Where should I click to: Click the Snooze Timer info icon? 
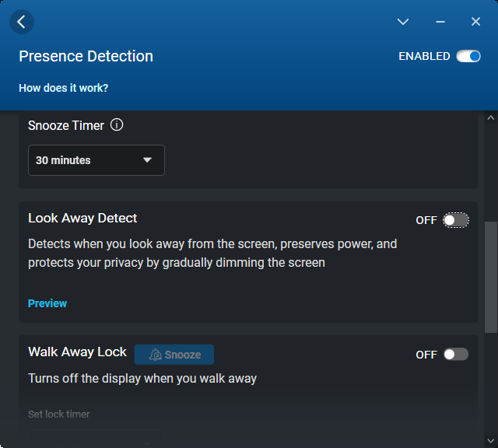(117, 124)
